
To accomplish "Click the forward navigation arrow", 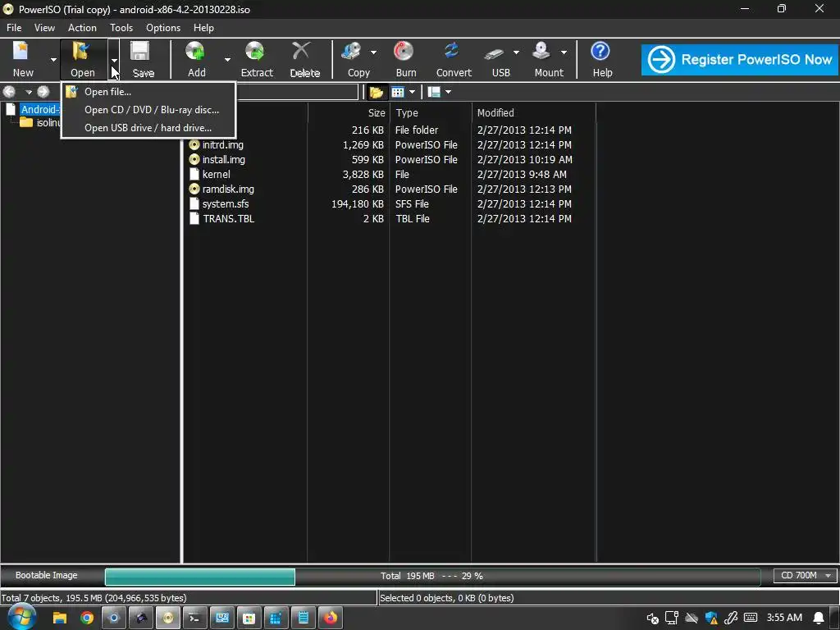I will [43, 92].
